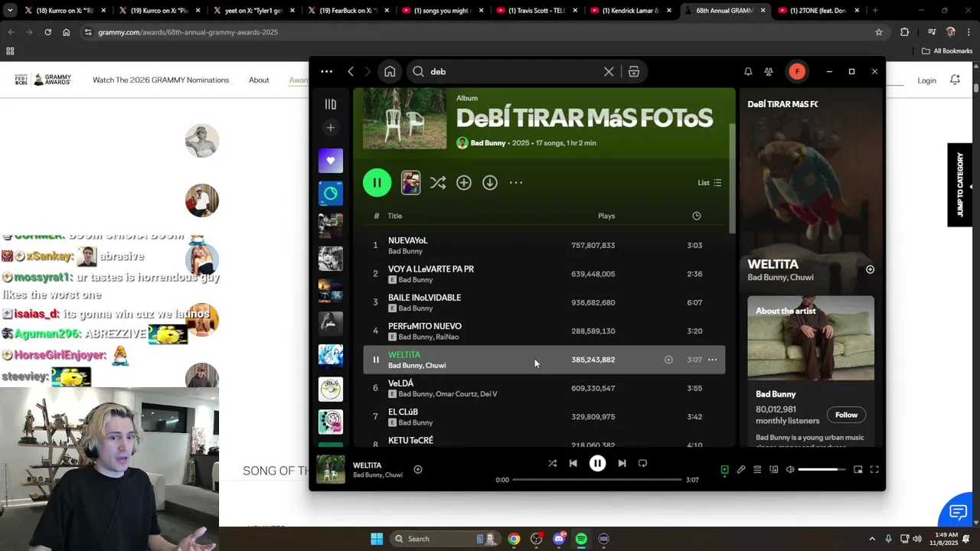Screen dimensions: 980x551
Task: Open the play queue
Action: tap(757, 470)
